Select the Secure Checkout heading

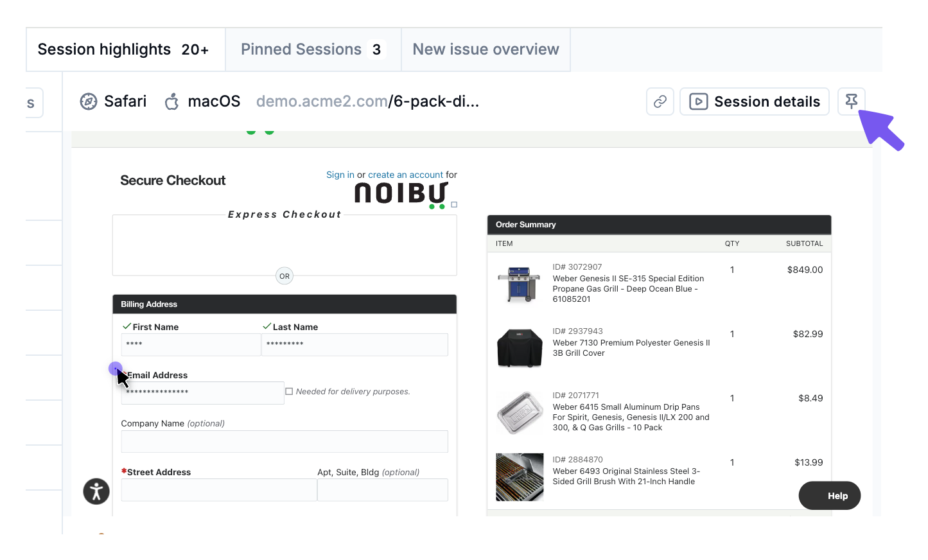(x=173, y=180)
